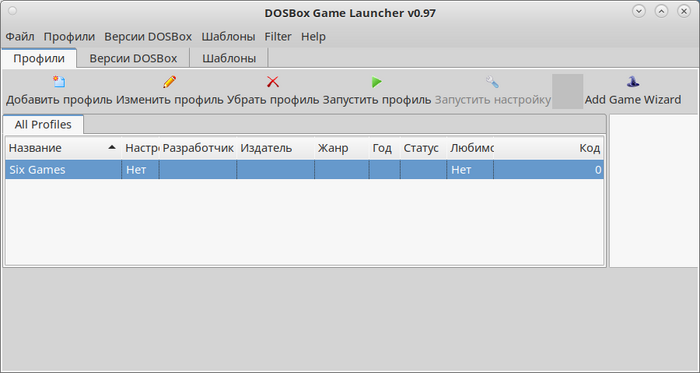Close the DOSBox Game Launcher window
Viewport: 700px width, 373px height.
683,11
